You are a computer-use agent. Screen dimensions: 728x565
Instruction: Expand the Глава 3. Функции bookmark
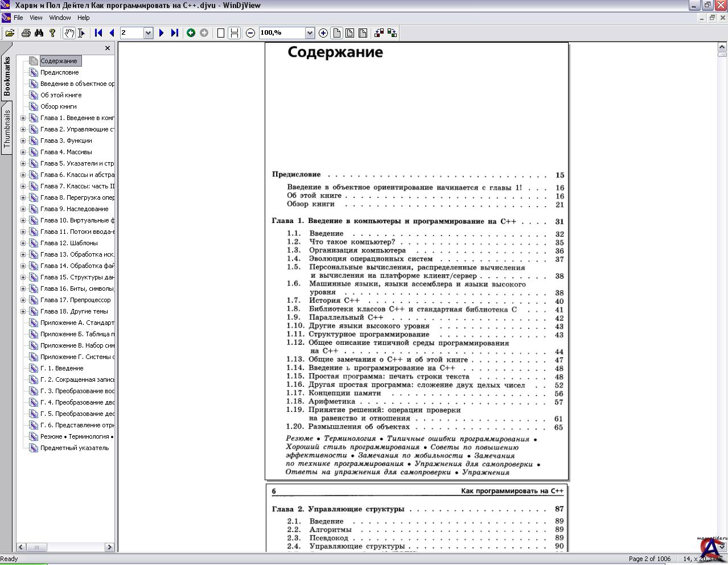coord(23,141)
